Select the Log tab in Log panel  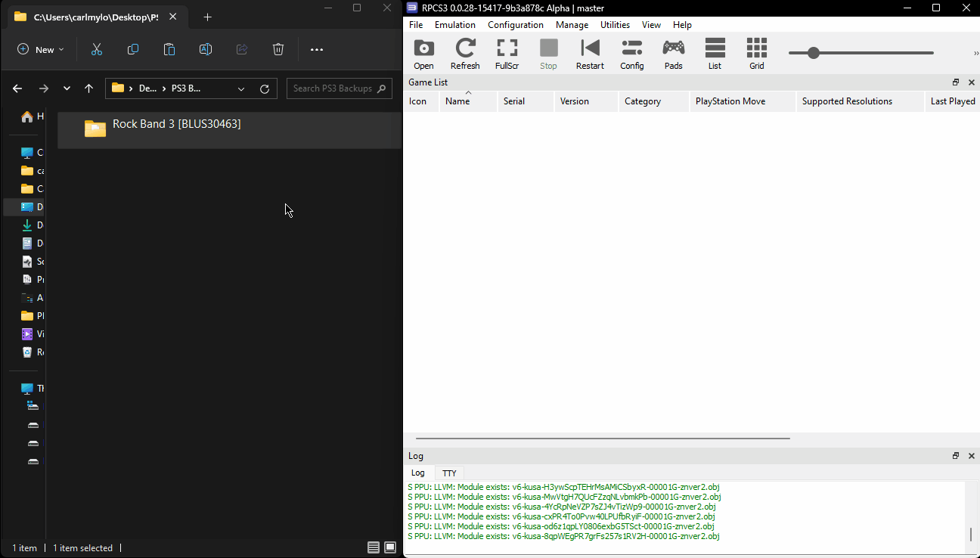point(418,473)
